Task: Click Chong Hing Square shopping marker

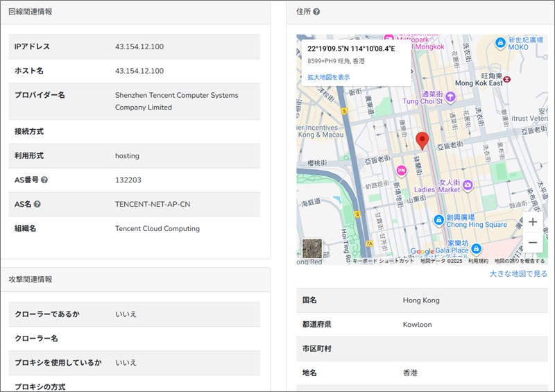Action: [x=438, y=220]
